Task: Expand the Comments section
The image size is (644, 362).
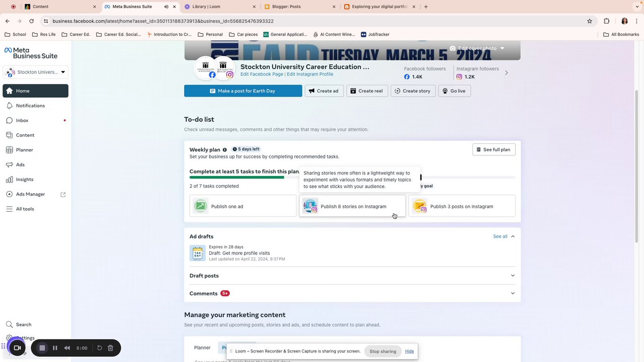Action: [x=352, y=294]
